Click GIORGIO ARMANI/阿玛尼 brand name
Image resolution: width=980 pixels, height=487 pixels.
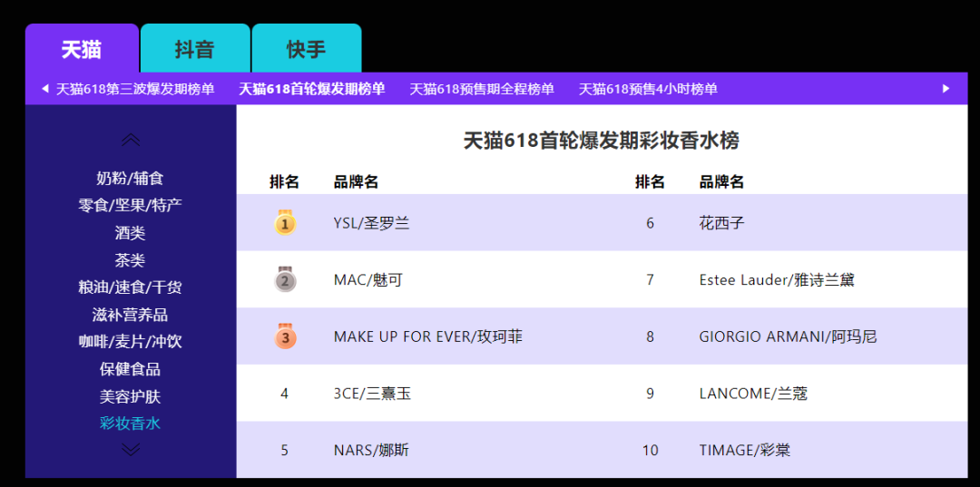point(789,336)
